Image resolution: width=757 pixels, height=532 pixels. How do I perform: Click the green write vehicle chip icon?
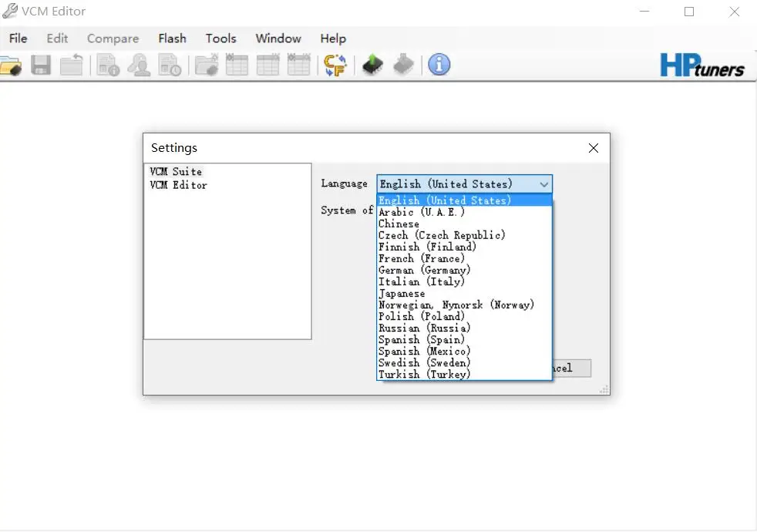tap(372, 65)
